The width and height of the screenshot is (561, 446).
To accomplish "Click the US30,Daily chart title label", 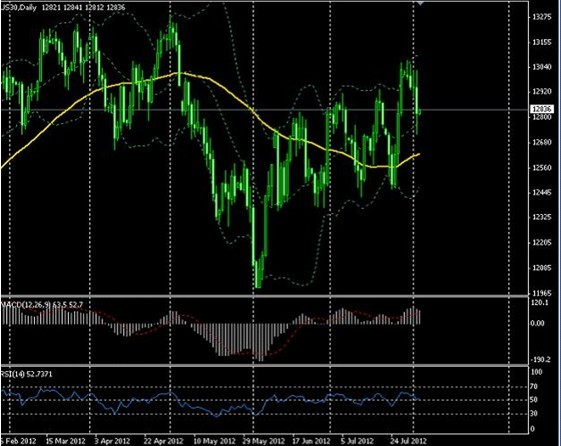I will [19, 7].
